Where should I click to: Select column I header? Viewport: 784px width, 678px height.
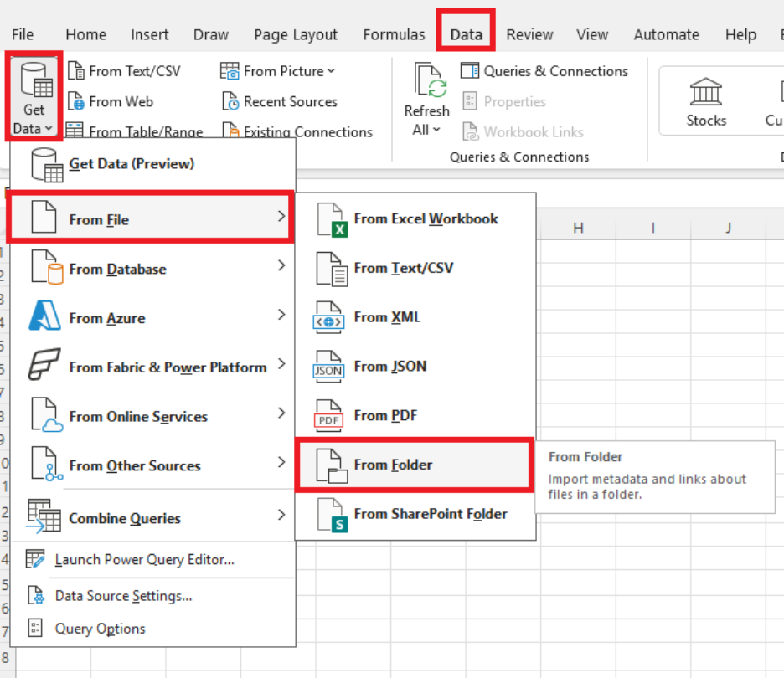[653, 228]
